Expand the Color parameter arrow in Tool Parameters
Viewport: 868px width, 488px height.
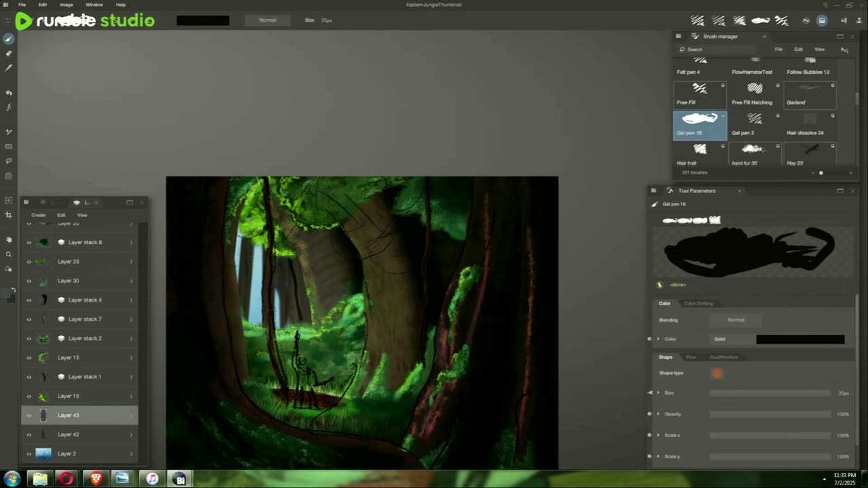pos(658,339)
